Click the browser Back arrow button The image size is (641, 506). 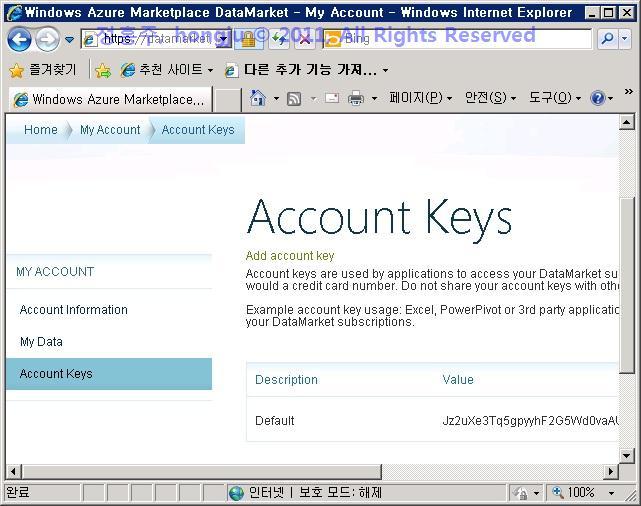(x=19, y=39)
